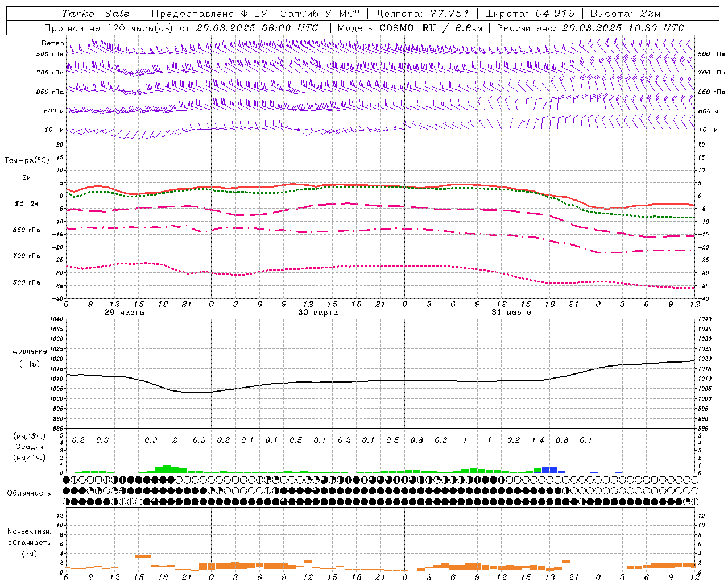Click the Тем-ра(°C) temperature panel label

click(x=27, y=161)
